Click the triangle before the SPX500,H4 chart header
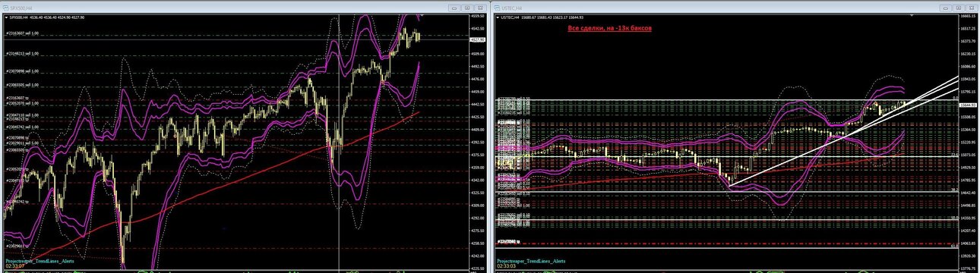 [6, 17]
